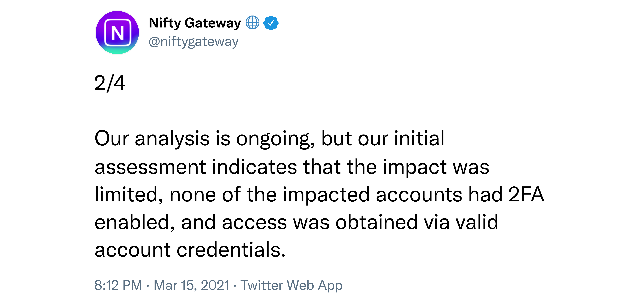Open the @niftygateway handle link
This screenshot has width=644, height=299.
(x=193, y=42)
